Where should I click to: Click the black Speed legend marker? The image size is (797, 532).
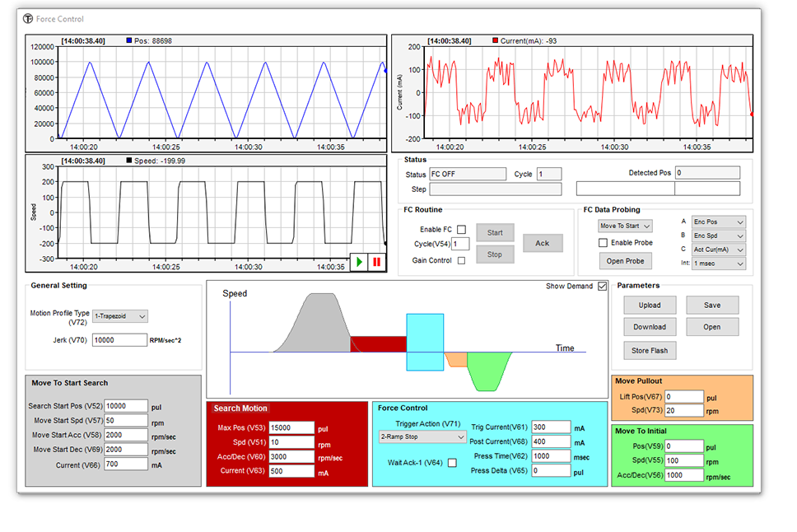tap(129, 161)
